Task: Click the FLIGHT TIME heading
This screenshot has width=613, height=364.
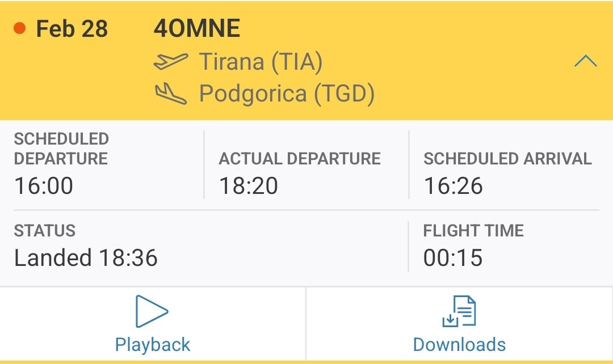Action: point(473,230)
